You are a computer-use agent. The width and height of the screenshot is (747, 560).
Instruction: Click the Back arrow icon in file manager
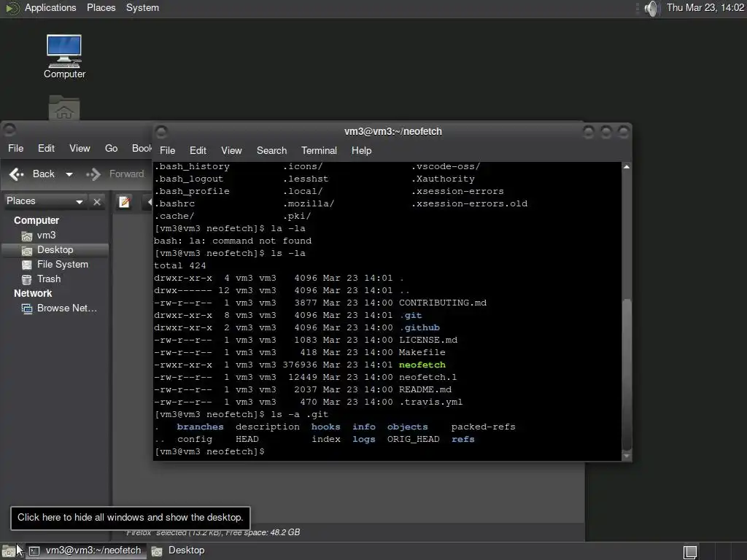tap(17, 174)
